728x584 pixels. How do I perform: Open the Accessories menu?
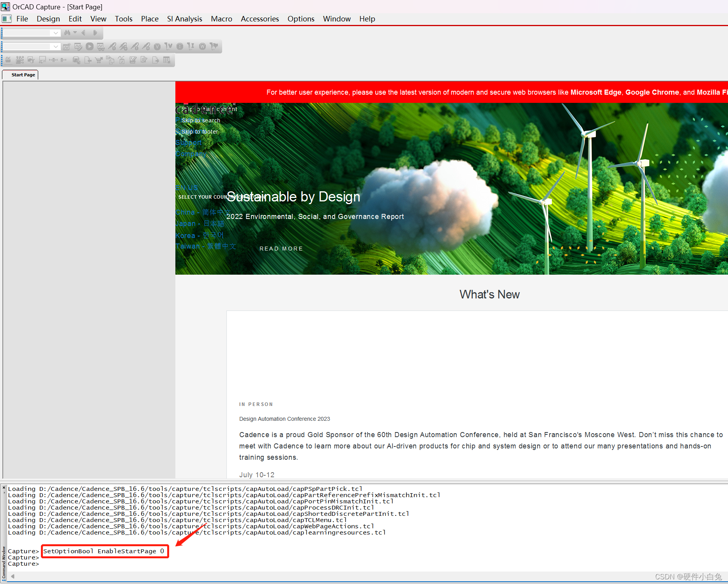click(x=260, y=19)
